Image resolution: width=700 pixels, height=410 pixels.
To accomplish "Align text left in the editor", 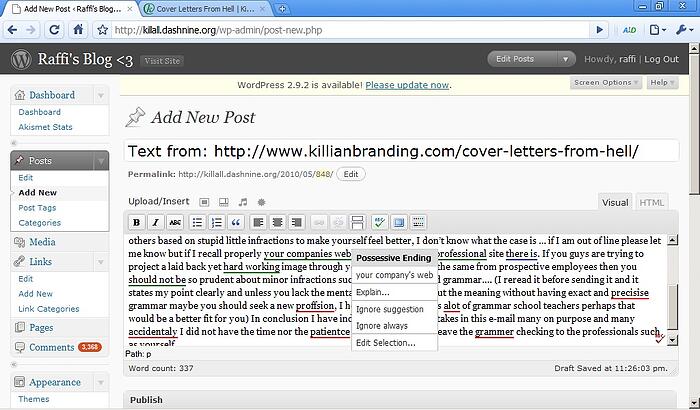I will [x=258, y=222].
